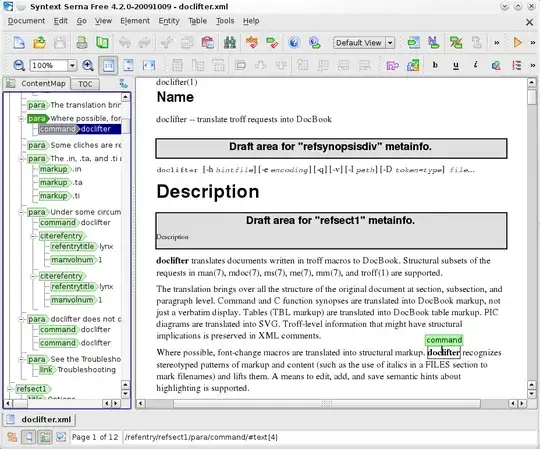
Task: Click the orange play arrow icon
Action: coord(517,43)
